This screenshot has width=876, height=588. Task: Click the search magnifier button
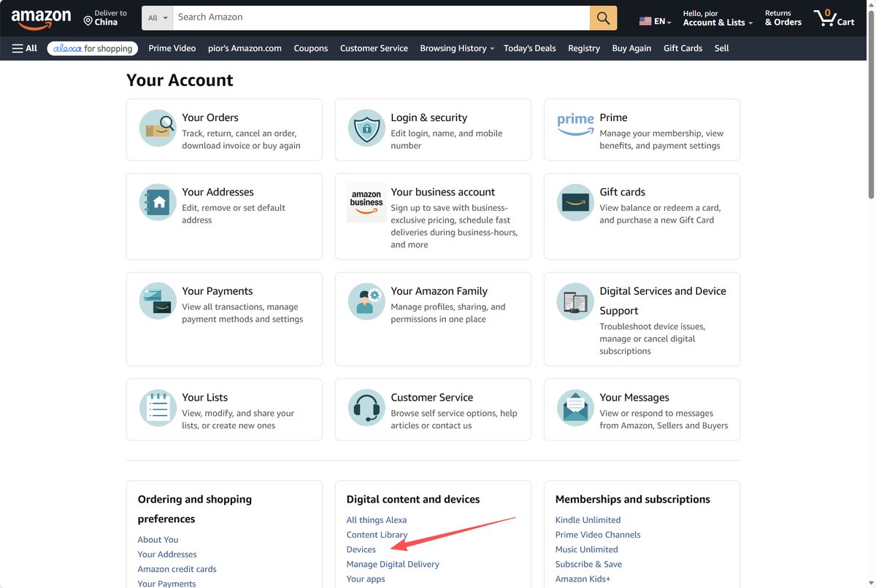603,18
